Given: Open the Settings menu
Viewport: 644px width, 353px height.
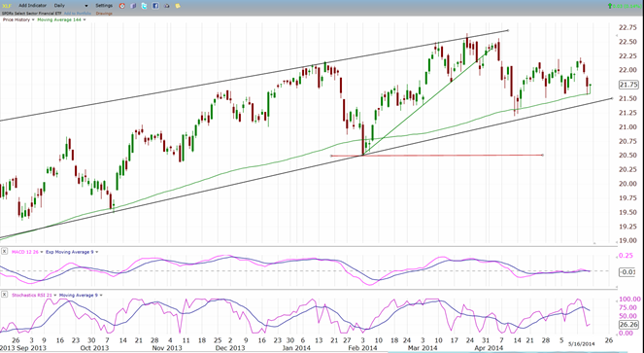Looking at the screenshot, I should [104, 6].
